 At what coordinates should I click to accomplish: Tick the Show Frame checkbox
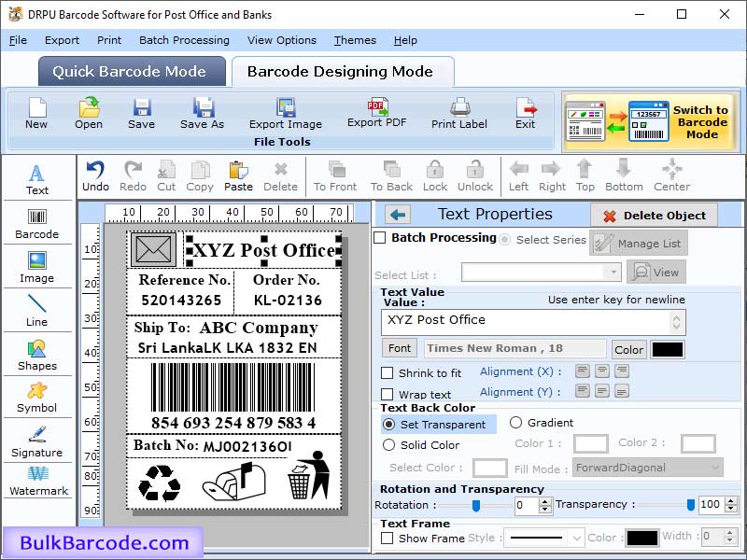(x=387, y=539)
